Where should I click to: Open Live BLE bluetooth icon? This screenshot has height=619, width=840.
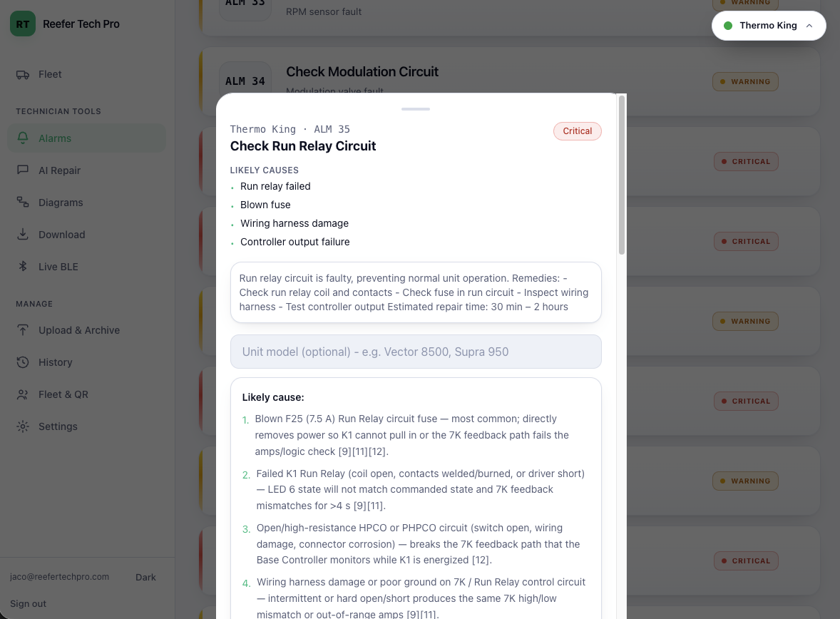(x=23, y=267)
